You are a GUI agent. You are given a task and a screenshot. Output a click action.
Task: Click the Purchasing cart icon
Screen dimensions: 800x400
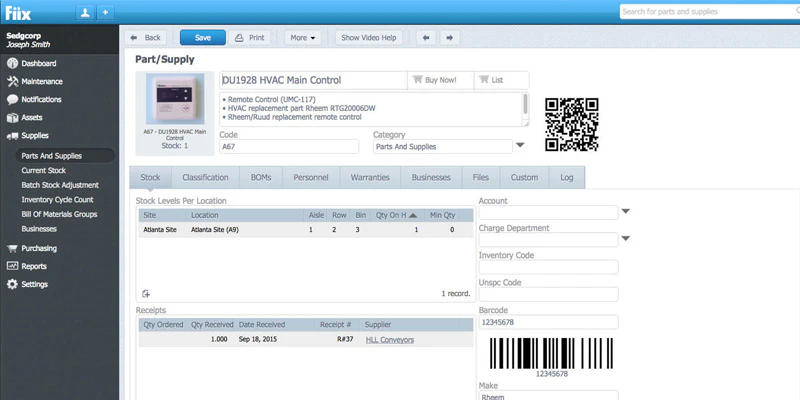coord(12,248)
